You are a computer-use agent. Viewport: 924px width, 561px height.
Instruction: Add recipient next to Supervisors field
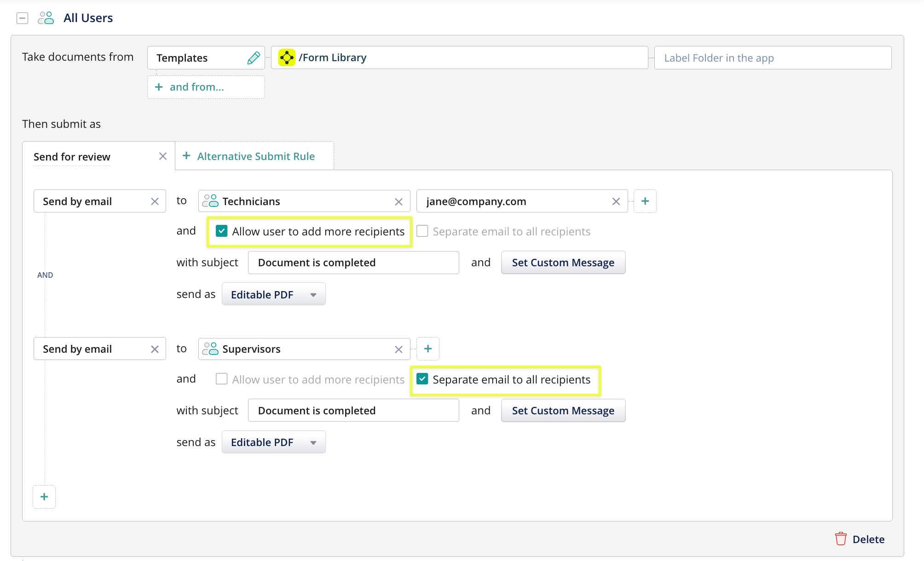pyautogui.click(x=428, y=349)
